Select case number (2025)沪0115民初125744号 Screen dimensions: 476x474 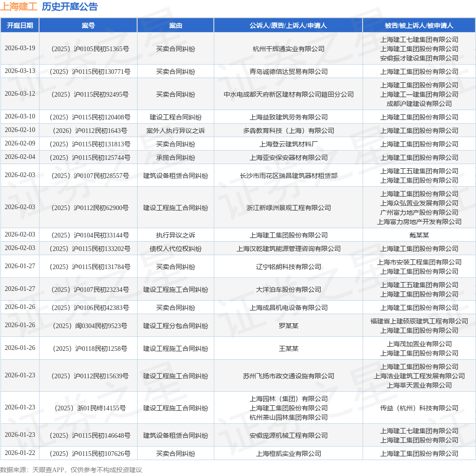pos(90,158)
